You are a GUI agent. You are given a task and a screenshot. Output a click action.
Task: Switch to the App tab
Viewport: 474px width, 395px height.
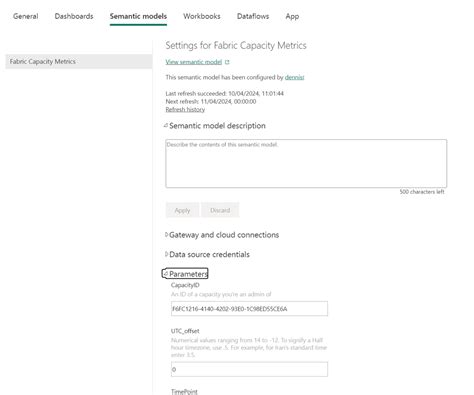coord(292,16)
